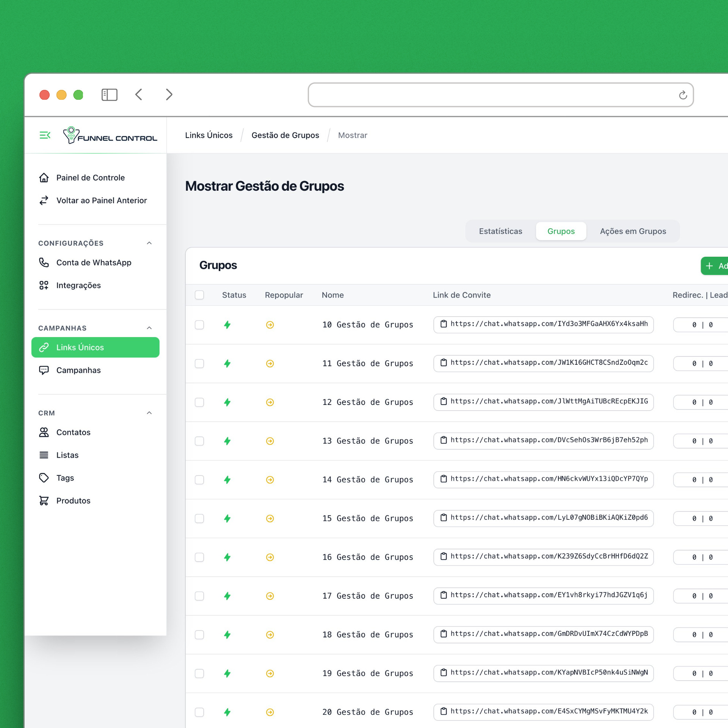Select the checkbox for 10 Gestão de Grupos

click(199, 325)
